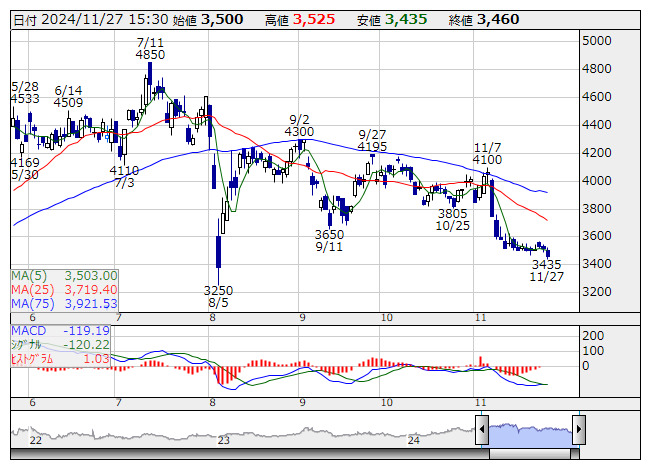This screenshot has width=653, height=470.
Task: Click the 3800 price axis label
Action: pyautogui.click(x=596, y=208)
